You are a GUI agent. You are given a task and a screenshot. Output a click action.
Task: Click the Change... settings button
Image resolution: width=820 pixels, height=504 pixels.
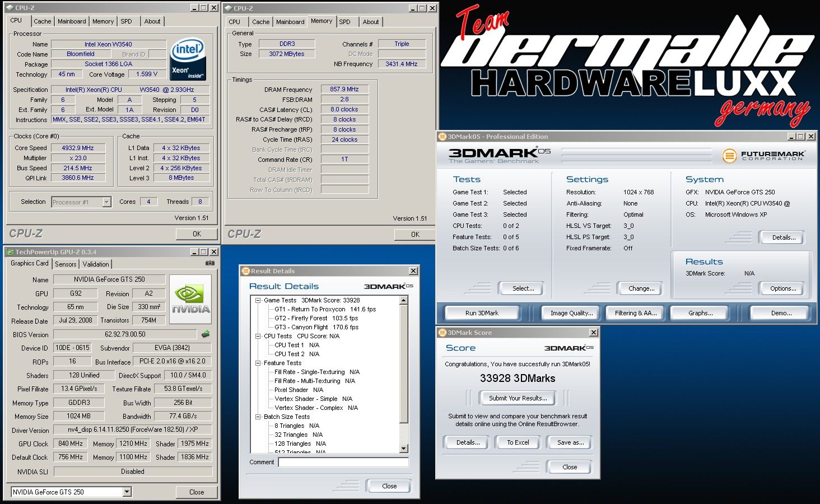coord(641,288)
